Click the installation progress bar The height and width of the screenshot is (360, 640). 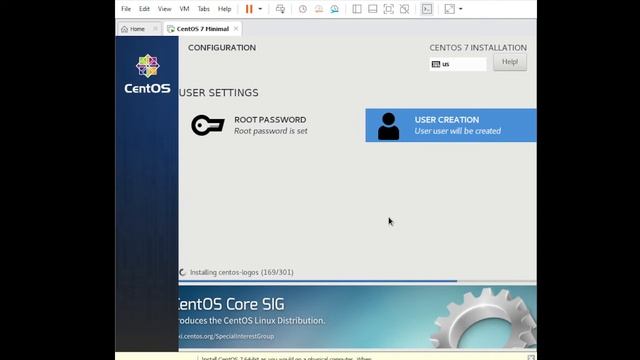pos(358,281)
